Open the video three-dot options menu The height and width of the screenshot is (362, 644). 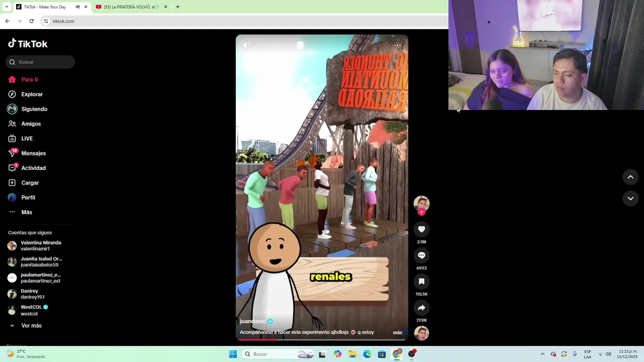pyautogui.click(x=397, y=45)
